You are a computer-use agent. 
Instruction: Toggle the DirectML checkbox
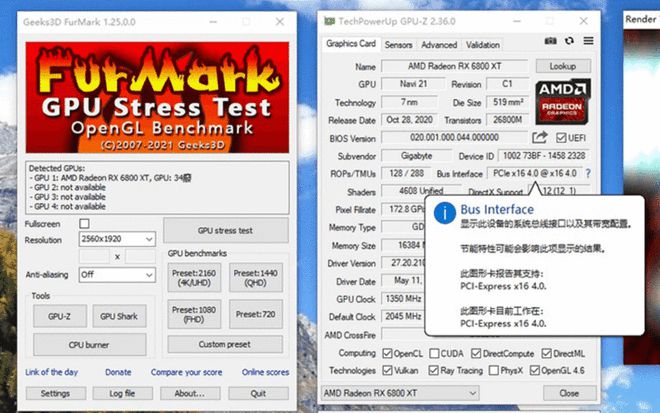546,353
